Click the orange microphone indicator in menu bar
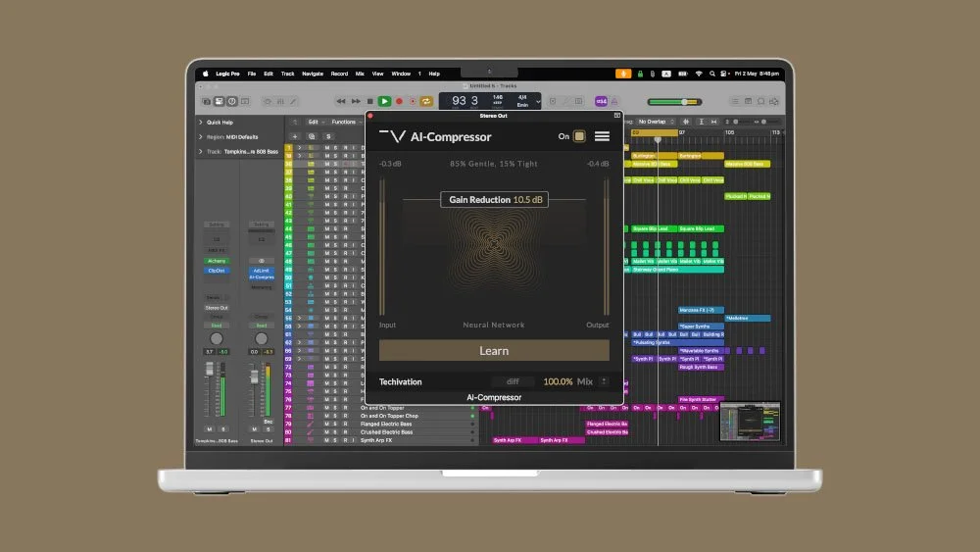This screenshot has height=552, width=980. [623, 74]
